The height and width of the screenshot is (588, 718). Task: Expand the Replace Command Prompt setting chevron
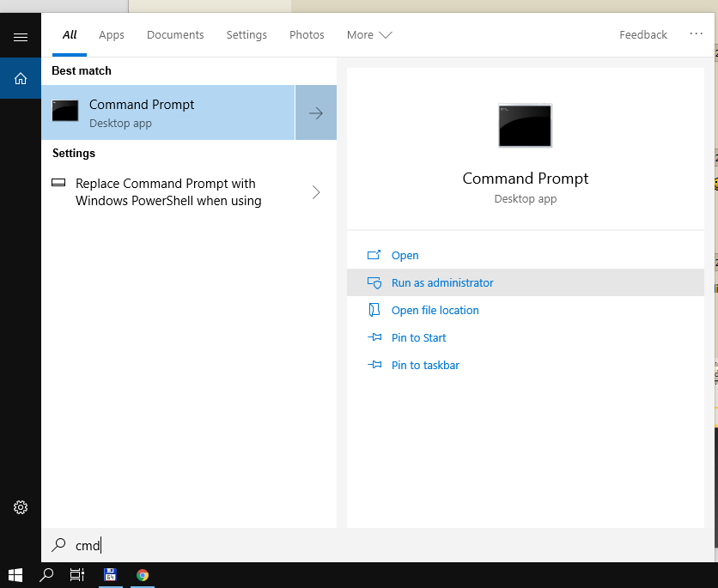[x=316, y=192]
